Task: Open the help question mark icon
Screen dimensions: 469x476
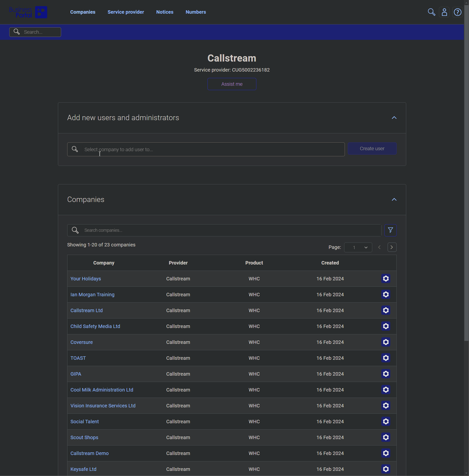Action: (458, 12)
